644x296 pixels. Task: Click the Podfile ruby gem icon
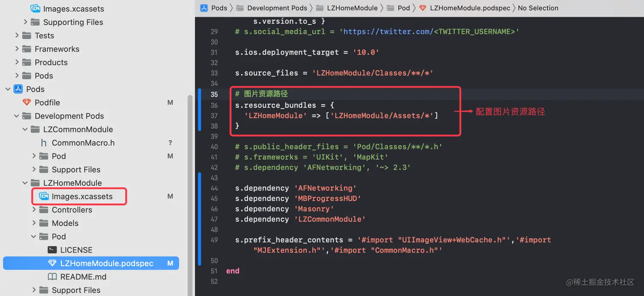26,102
